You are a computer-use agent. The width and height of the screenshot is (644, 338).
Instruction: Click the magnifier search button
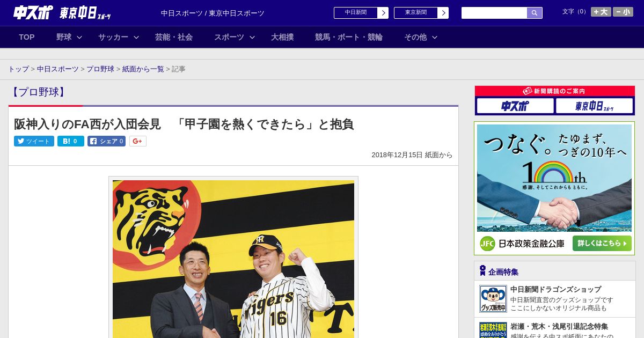click(535, 13)
